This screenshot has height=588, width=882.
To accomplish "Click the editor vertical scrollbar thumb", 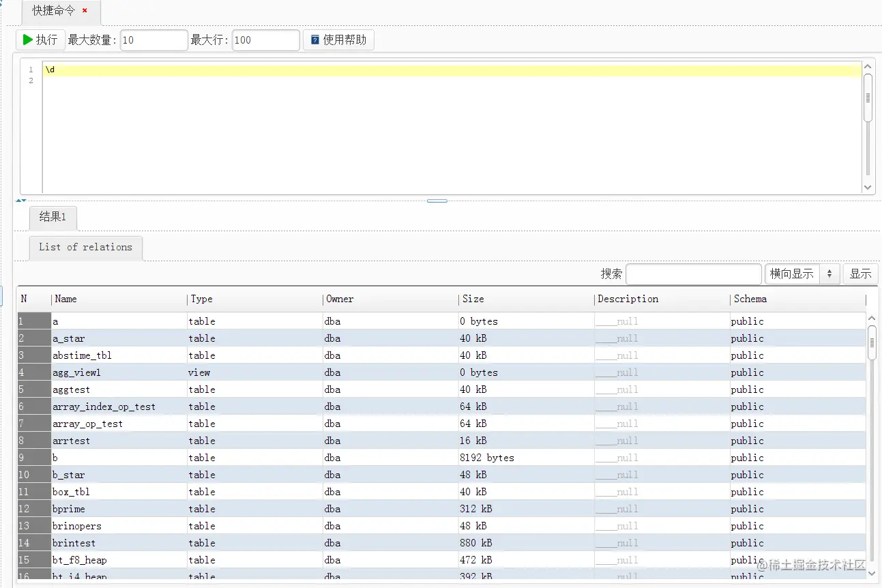I will pyautogui.click(x=868, y=98).
